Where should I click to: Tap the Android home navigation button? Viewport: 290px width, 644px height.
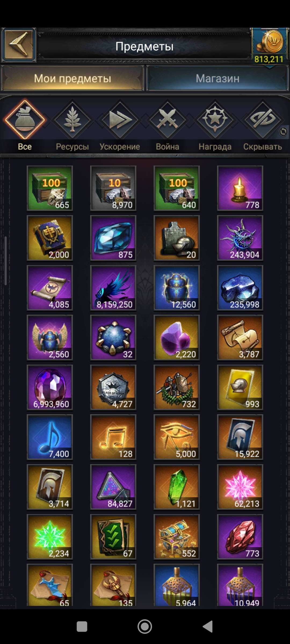[145, 627]
